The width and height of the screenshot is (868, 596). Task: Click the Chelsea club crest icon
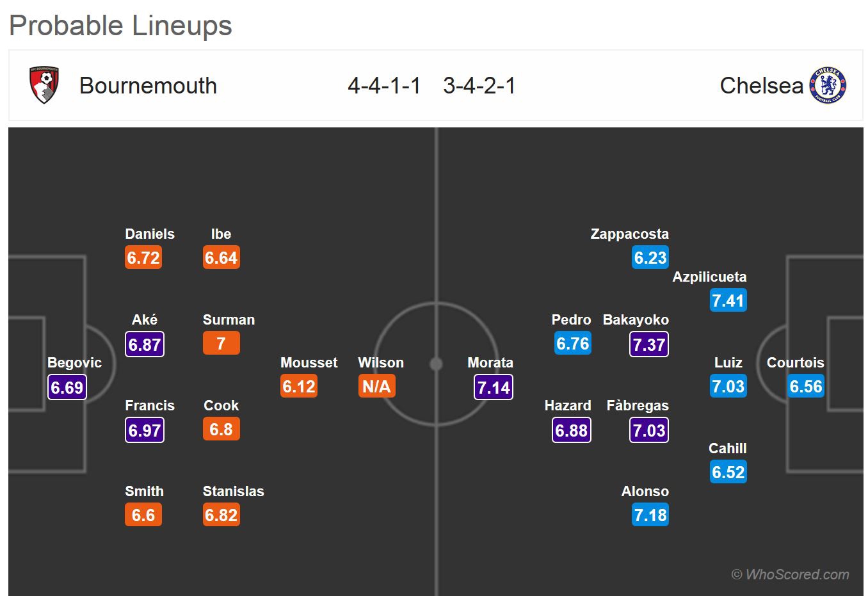828,85
